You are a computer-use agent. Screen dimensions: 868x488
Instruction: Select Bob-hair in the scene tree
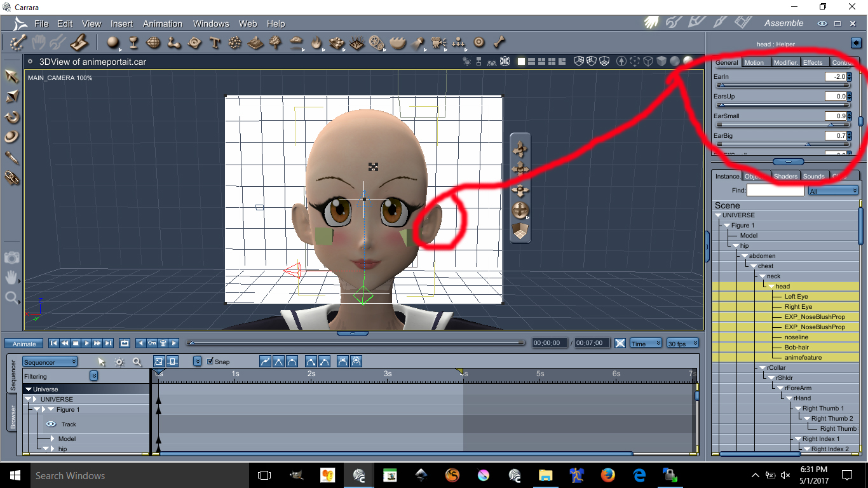pos(796,348)
